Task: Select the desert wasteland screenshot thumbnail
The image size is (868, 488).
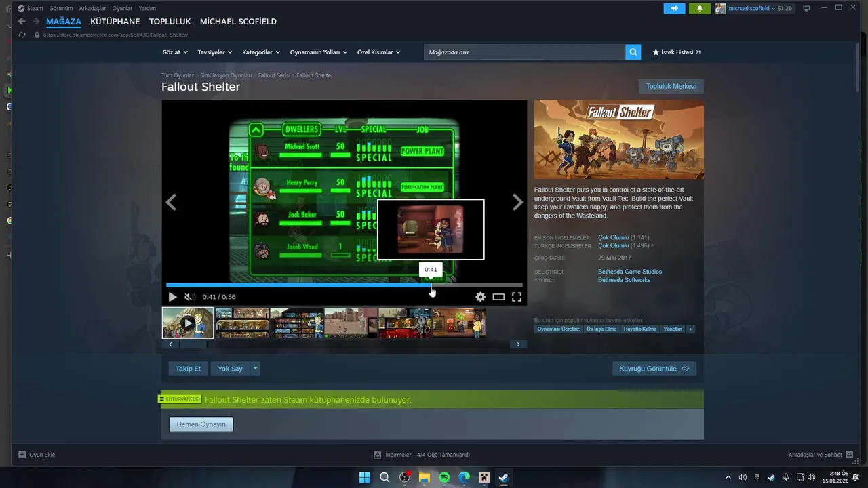Action: (351, 323)
